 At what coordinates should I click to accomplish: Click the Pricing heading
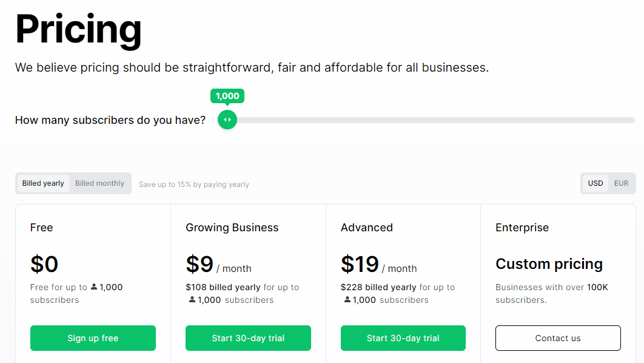coord(78,29)
